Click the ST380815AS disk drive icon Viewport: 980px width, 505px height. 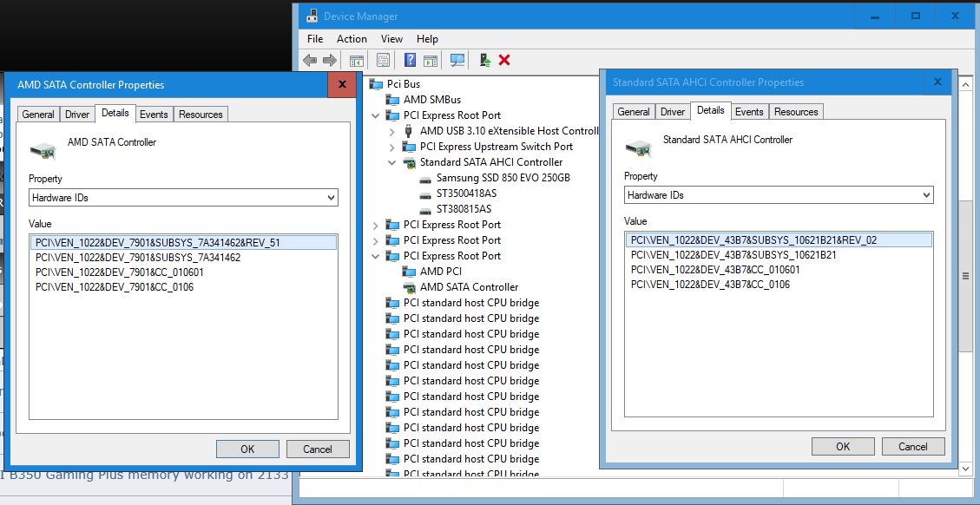(425, 209)
